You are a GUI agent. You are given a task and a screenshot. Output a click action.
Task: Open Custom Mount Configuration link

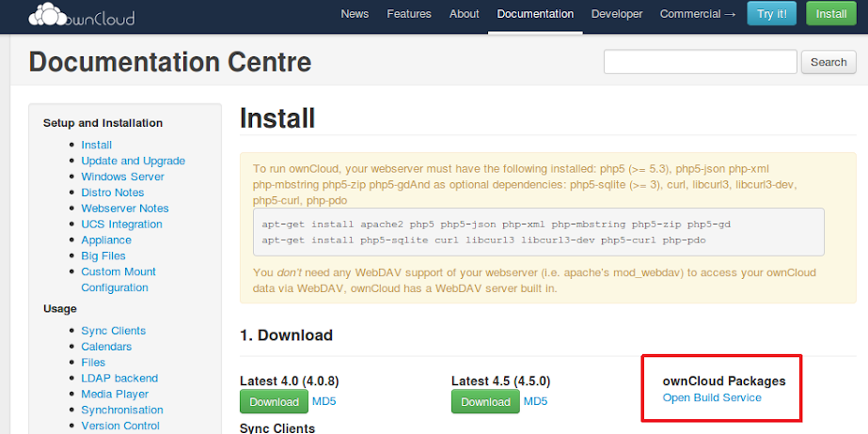click(118, 280)
